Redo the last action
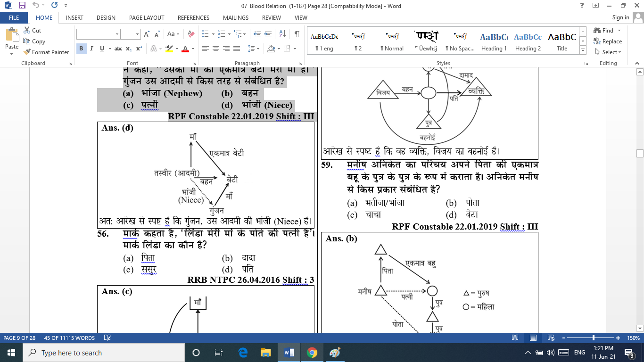 click(x=54, y=6)
